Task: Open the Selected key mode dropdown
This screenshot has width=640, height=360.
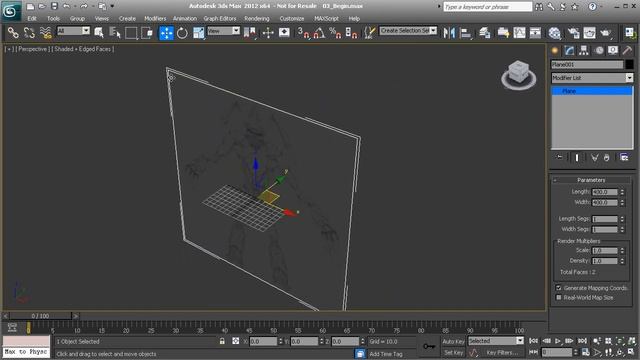Action: click(x=496, y=341)
